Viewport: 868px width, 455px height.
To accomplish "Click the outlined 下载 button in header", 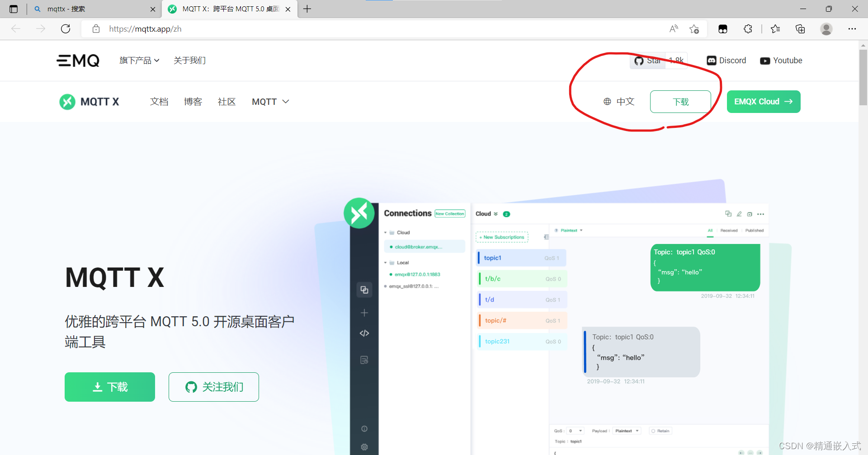I will point(680,102).
